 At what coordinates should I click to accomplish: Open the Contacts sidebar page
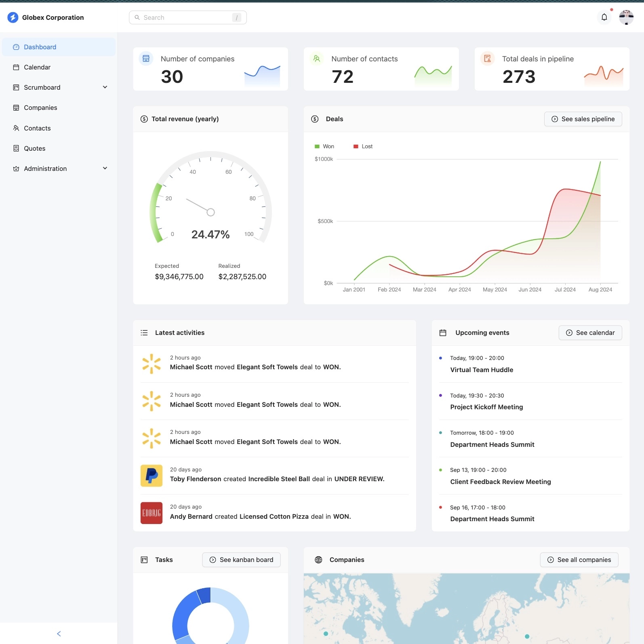click(59, 128)
